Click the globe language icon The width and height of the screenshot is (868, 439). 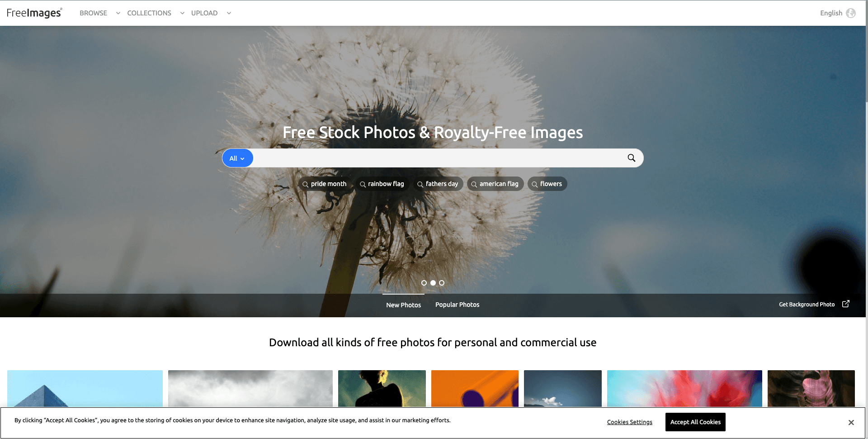pos(851,13)
